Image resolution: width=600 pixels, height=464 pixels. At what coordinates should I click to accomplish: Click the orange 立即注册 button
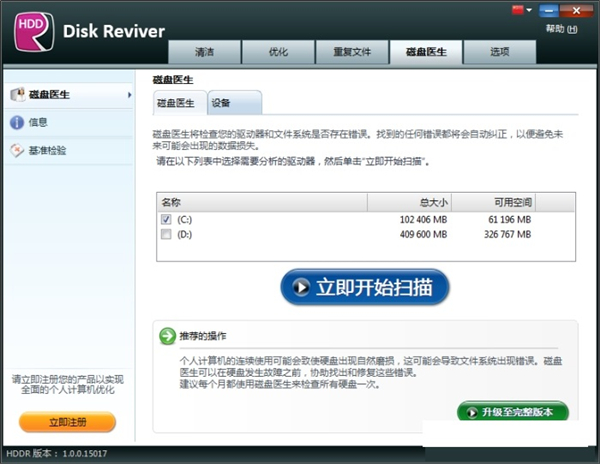(67, 422)
